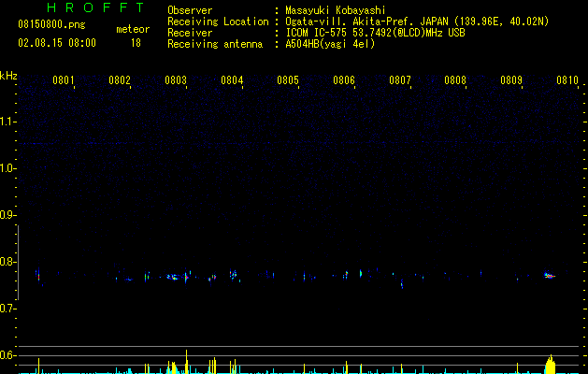The width and height of the screenshot is (588, 374).
Task: Click the 0806 time marker
Action: pyautogui.click(x=344, y=80)
